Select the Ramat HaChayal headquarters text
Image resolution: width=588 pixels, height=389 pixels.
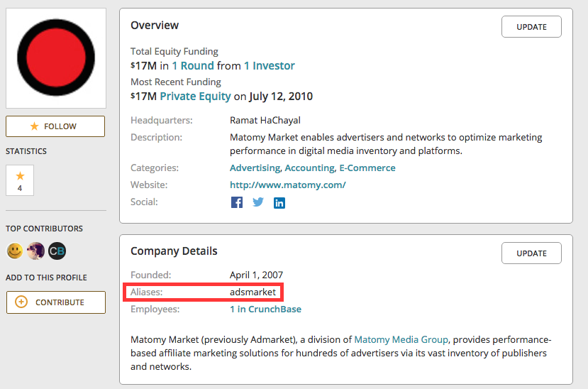(x=265, y=121)
